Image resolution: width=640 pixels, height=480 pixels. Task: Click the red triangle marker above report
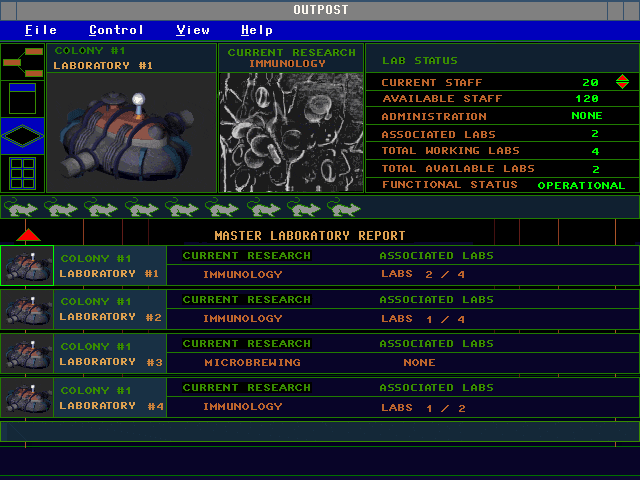pos(29,235)
